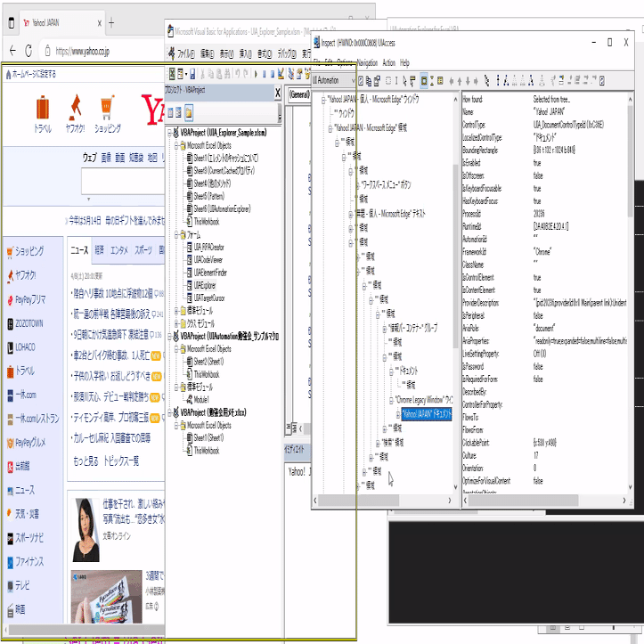Click the Run macro icon in VBA toolbar
The image size is (644, 644).
pos(256,74)
